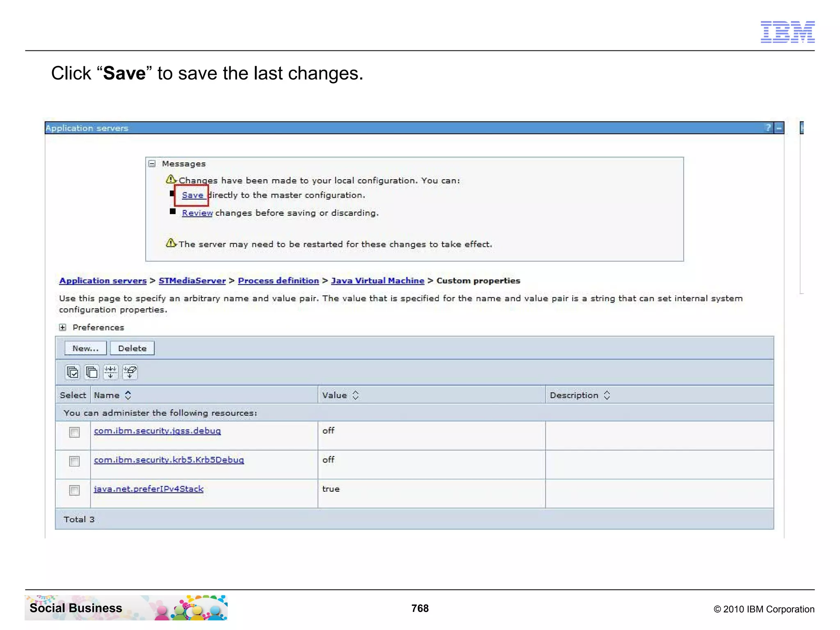
Task: Click the 'Custom properties' breadcrumb text
Action: [478, 281]
